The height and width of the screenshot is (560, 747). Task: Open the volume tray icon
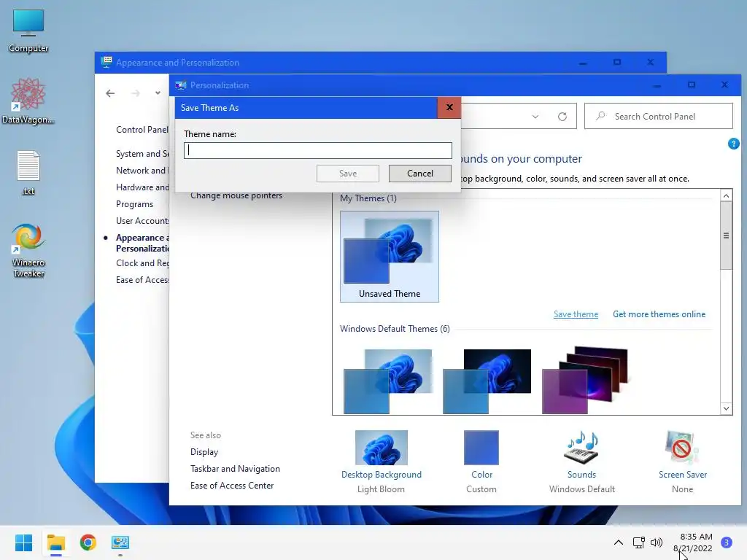click(657, 542)
